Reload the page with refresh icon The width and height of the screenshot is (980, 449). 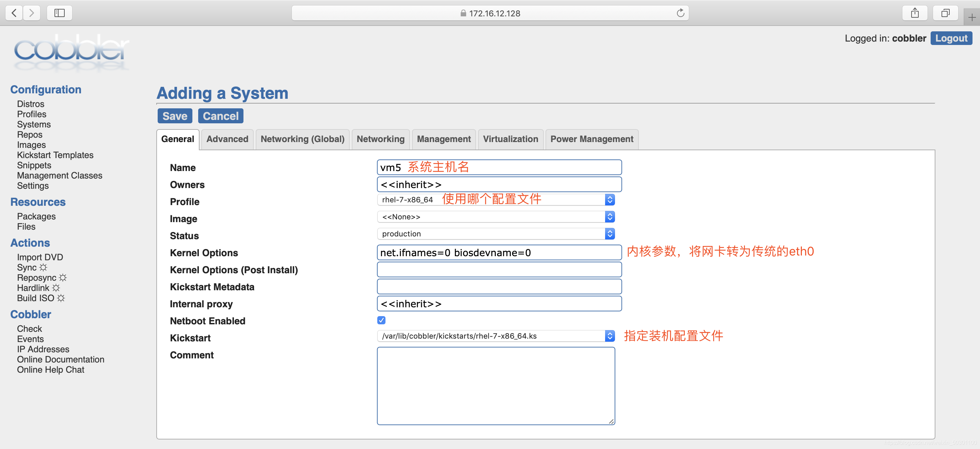click(x=680, y=13)
